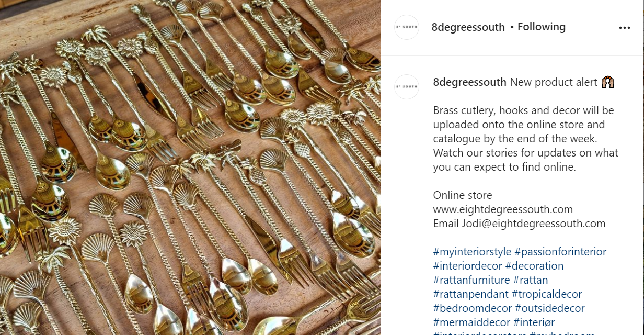Click the caption's 8° South avatar icon

407,87
